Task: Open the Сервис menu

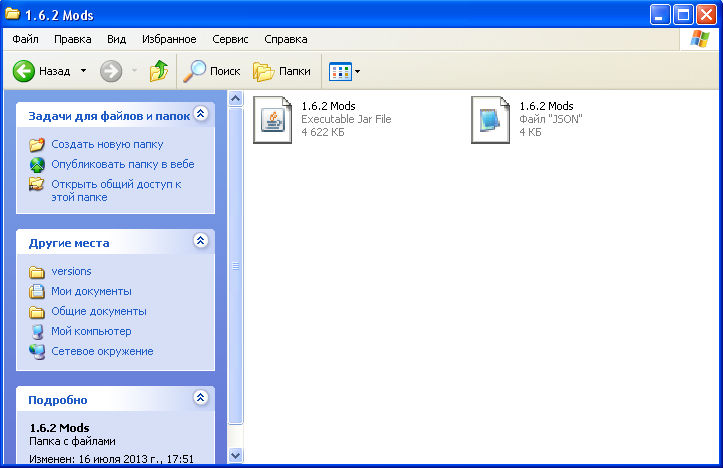Action: click(230, 39)
